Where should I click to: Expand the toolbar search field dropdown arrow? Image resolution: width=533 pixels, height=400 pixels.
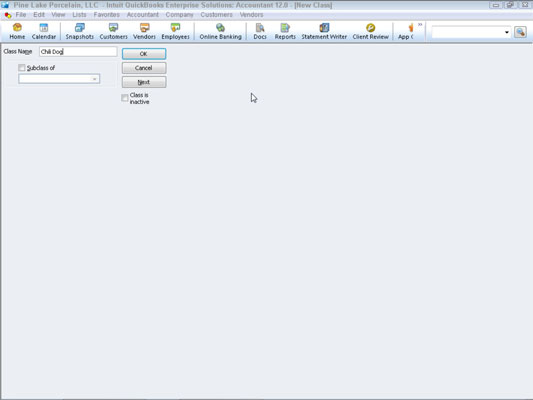coord(506,32)
